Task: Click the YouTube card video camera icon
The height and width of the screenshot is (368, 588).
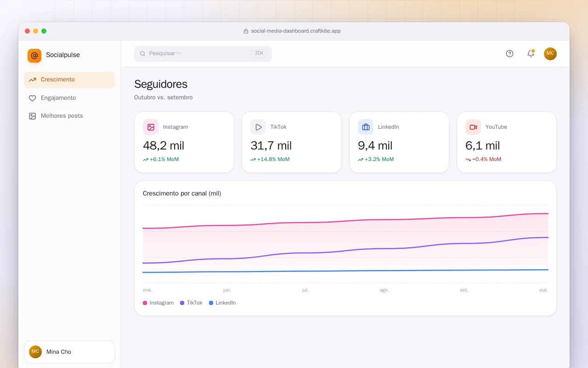Action: click(473, 127)
